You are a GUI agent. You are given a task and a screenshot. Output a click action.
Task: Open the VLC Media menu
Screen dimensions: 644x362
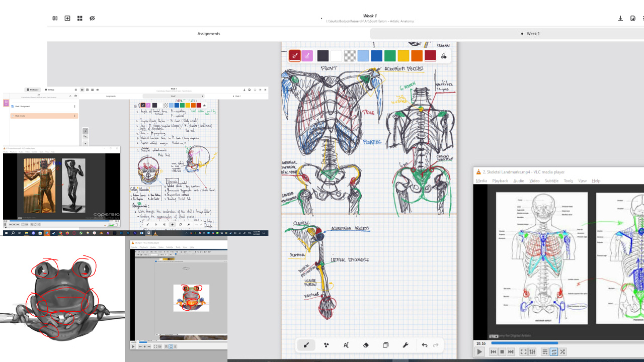tap(481, 180)
